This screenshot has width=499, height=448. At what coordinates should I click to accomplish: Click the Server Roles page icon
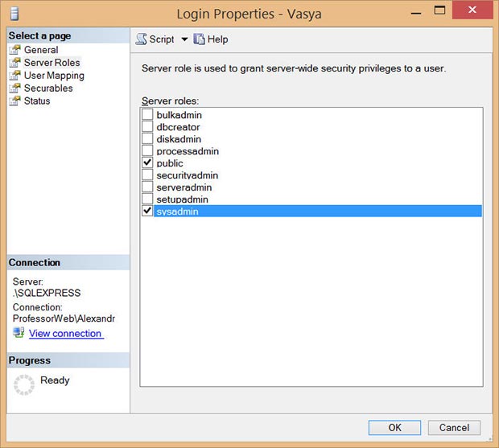point(14,62)
